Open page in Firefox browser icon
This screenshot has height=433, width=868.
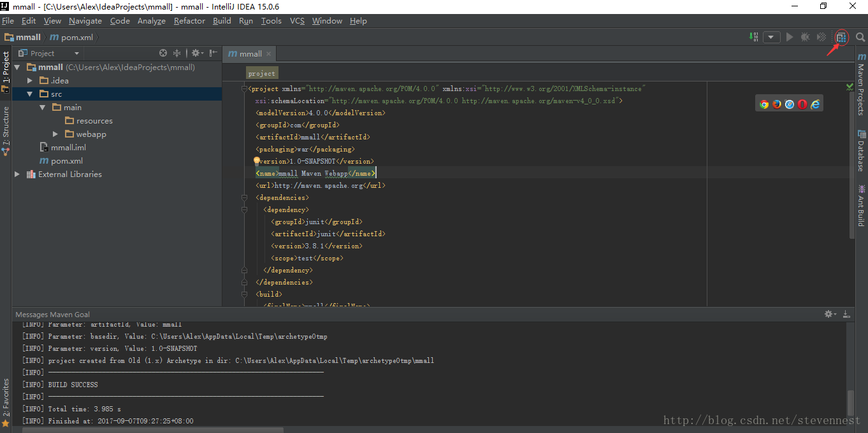tap(777, 104)
